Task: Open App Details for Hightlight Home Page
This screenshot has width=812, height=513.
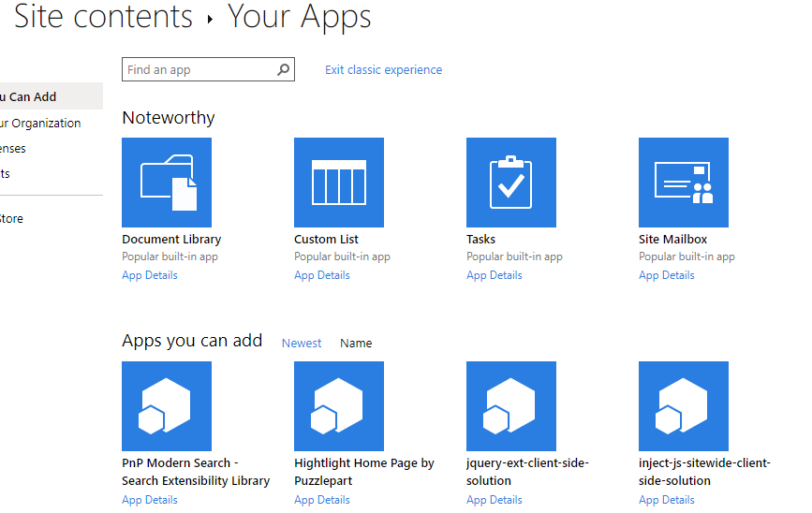Action: (x=322, y=500)
